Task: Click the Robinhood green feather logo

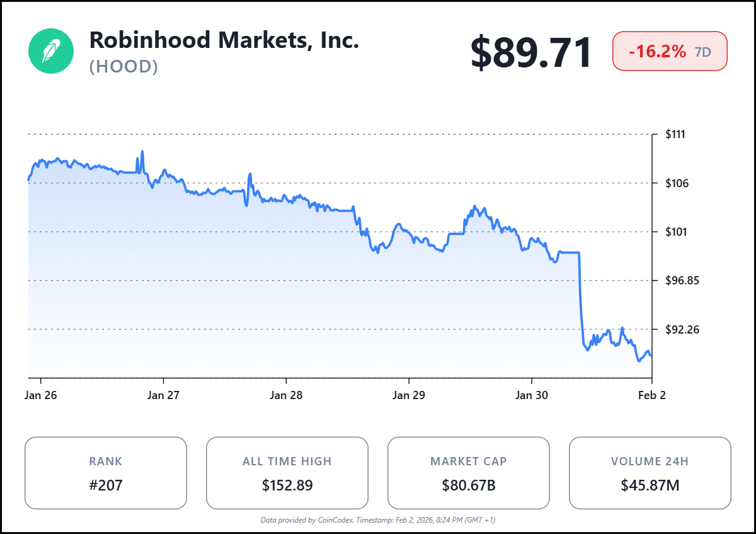Action: (x=51, y=51)
